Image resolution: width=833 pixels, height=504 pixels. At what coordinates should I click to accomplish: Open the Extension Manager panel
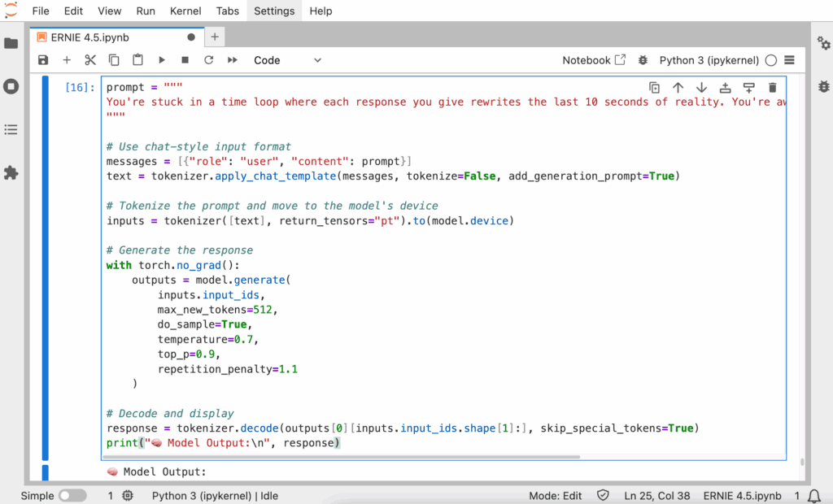click(x=11, y=172)
